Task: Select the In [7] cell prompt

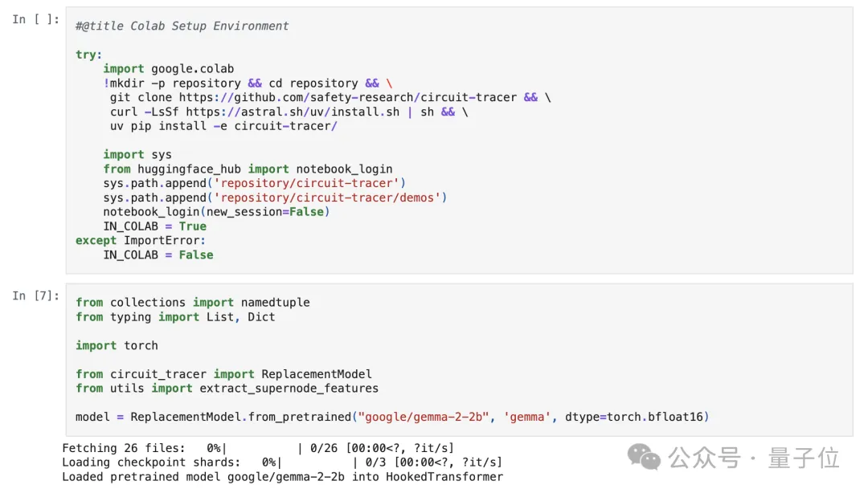Action: pyautogui.click(x=36, y=295)
